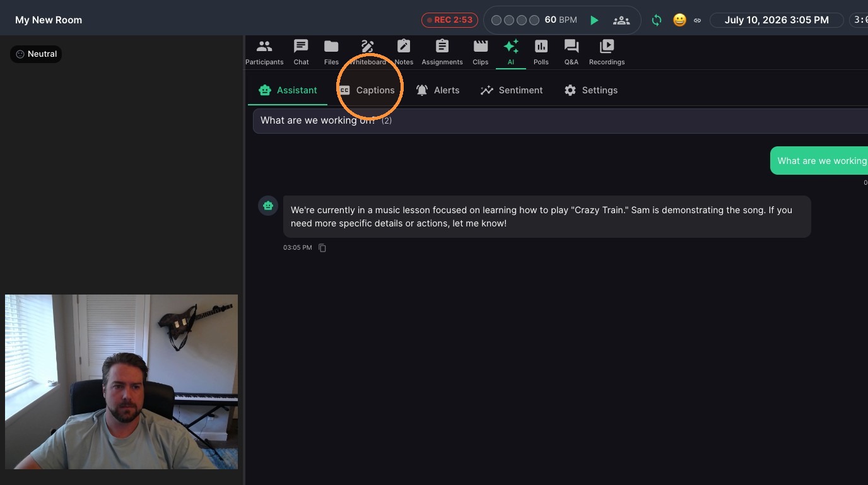Click the Neutral sentiment badge
The height and width of the screenshot is (485, 868).
pos(36,54)
